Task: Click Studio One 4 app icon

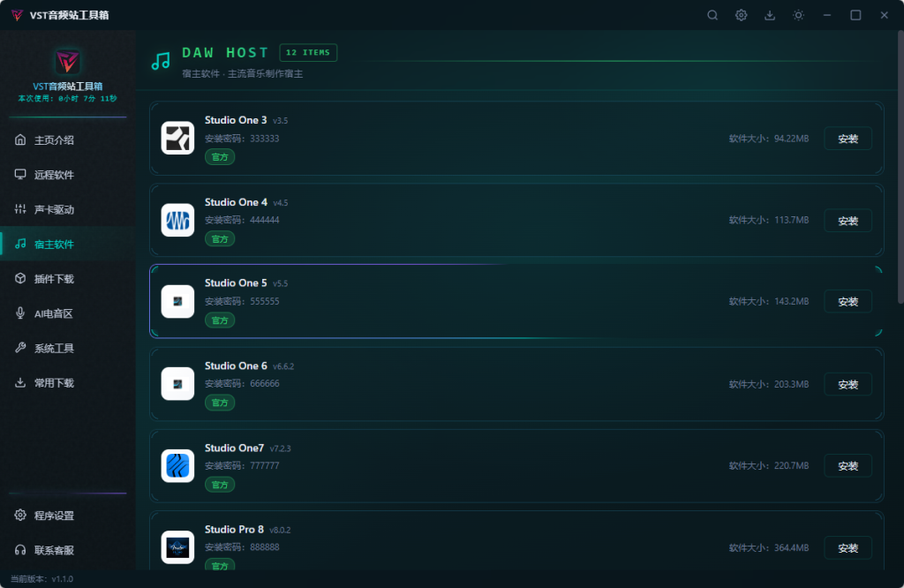Action: click(177, 220)
